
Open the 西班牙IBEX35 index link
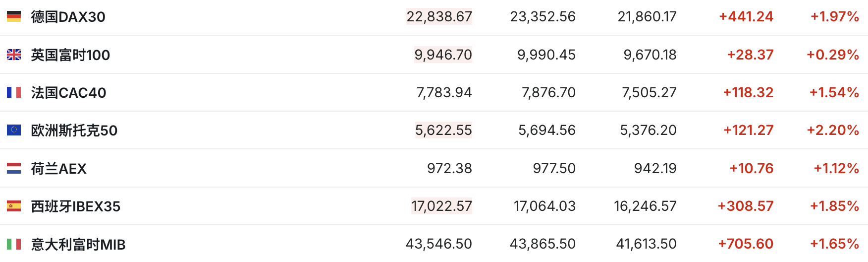[75, 206]
